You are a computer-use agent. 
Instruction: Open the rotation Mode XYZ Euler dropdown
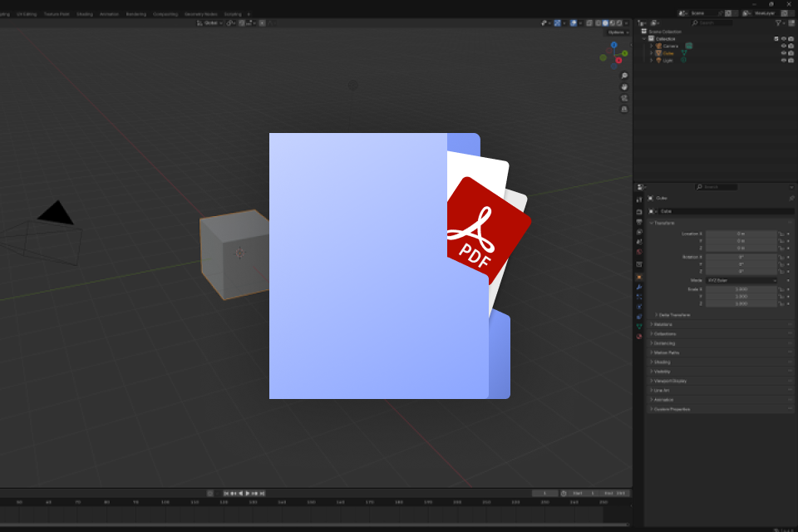741,280
